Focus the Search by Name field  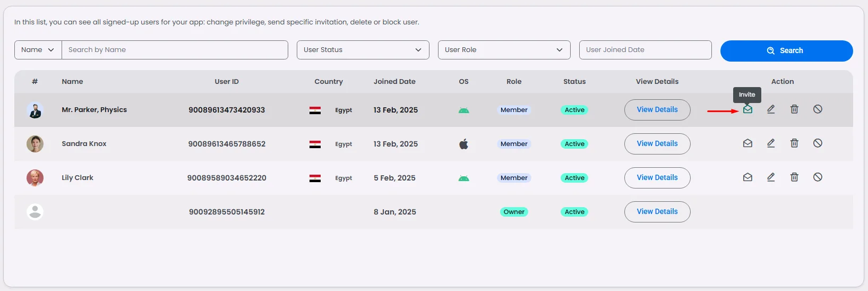coord(175,50)
